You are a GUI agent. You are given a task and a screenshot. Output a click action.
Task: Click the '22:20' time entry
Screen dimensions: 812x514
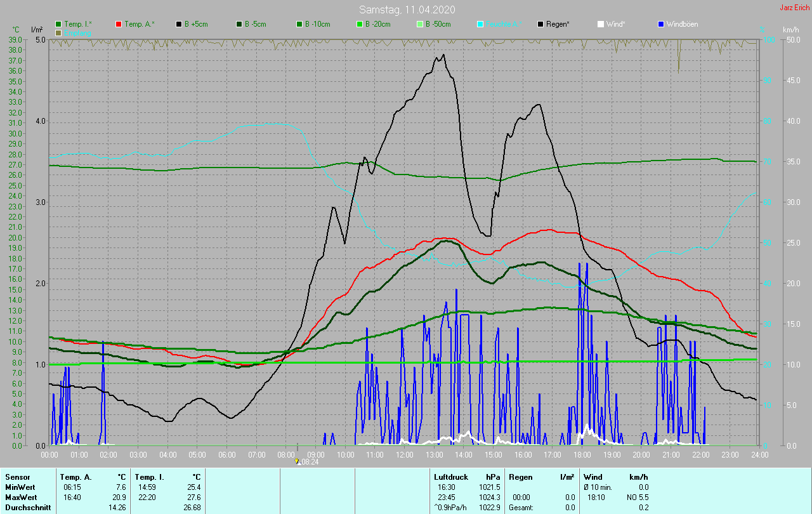[147, 498]
